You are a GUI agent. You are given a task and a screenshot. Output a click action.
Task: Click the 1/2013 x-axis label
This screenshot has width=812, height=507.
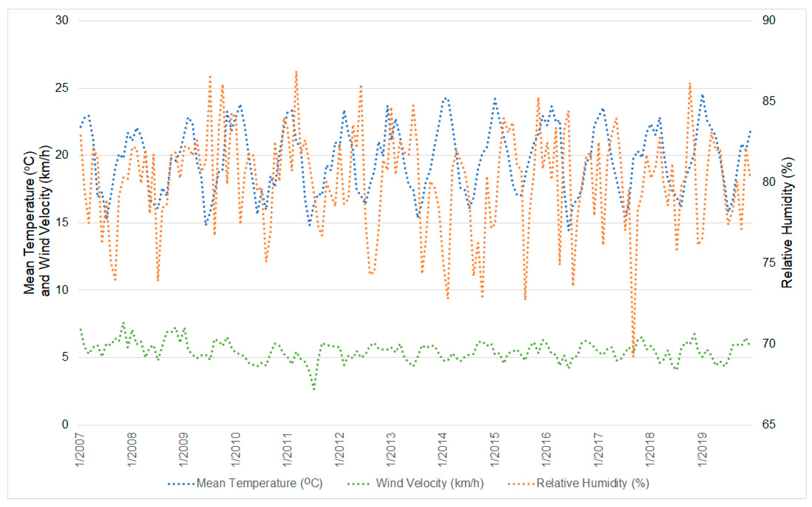391,449
